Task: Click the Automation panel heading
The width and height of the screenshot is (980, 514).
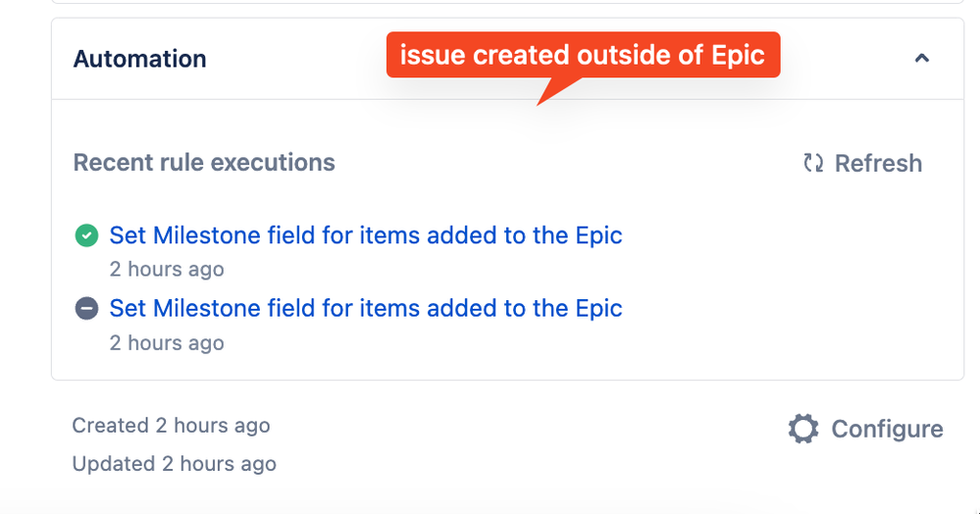Action: [140, 59]
